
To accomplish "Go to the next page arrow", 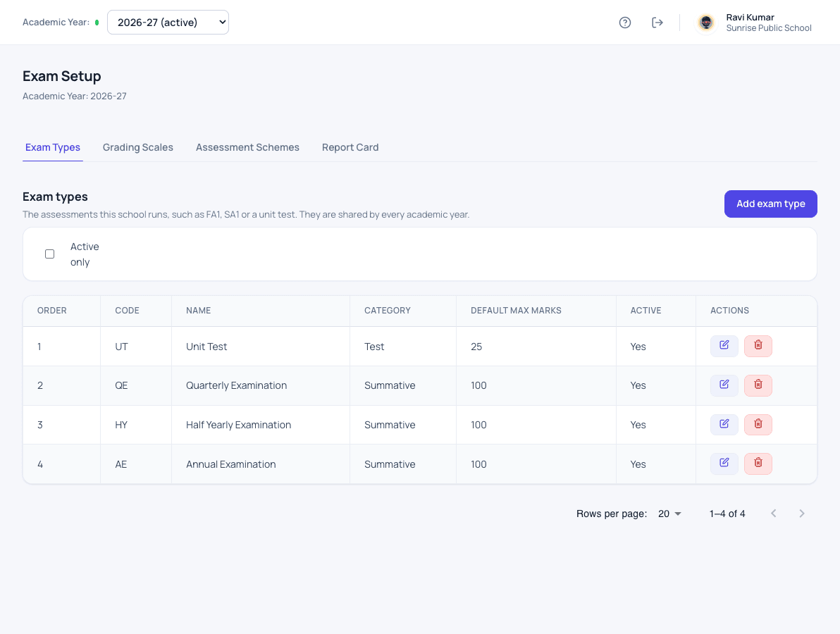I will 801,514.
